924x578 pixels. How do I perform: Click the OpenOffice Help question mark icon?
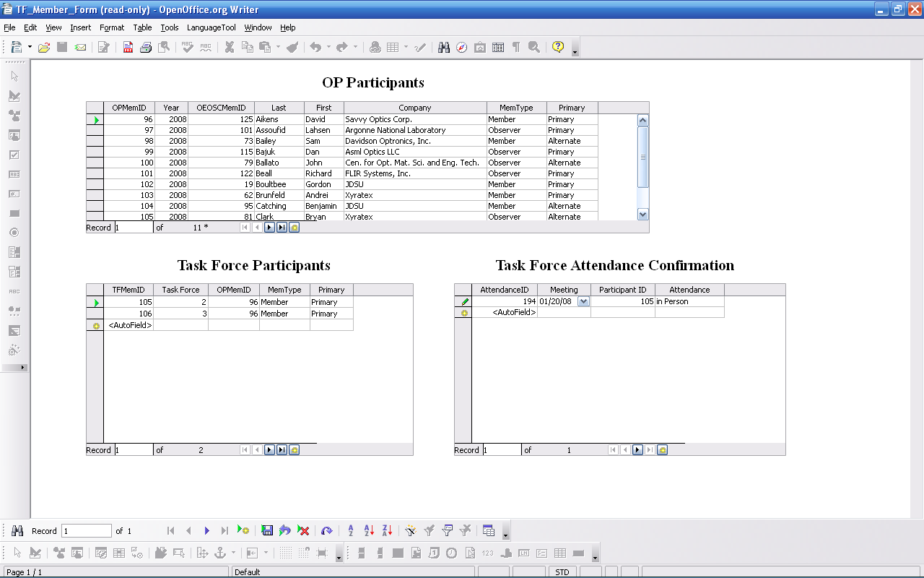pyautogui.click(x=557, y=47)
